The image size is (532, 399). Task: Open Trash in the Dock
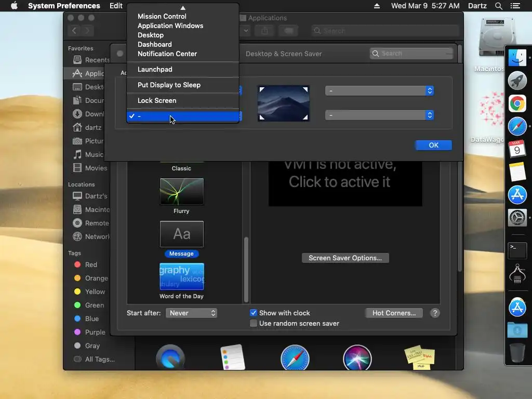(517, 353)
